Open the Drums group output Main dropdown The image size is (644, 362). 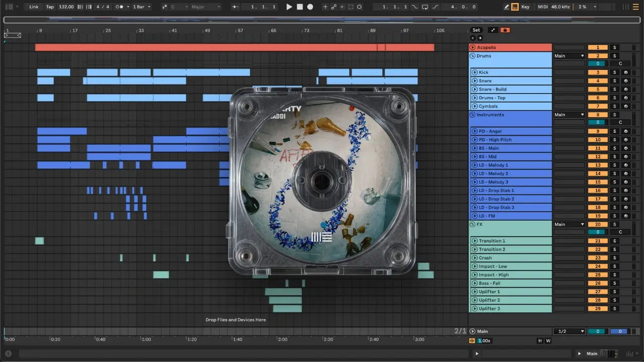(569, 56)
